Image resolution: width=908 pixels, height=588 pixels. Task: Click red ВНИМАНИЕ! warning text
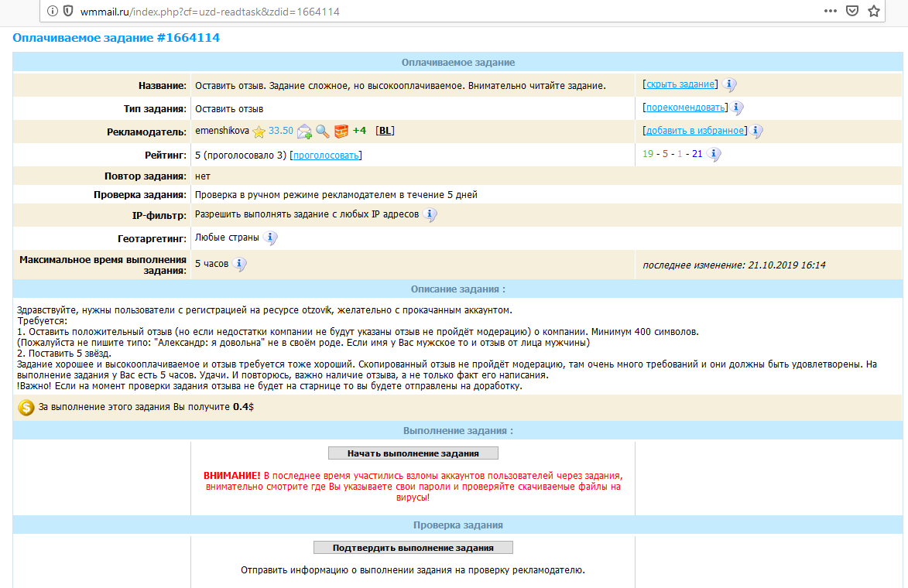(x=231, y=476)
